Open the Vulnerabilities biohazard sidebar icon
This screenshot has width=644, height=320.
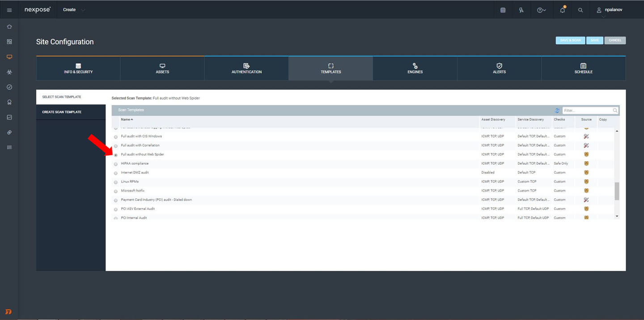9,72
